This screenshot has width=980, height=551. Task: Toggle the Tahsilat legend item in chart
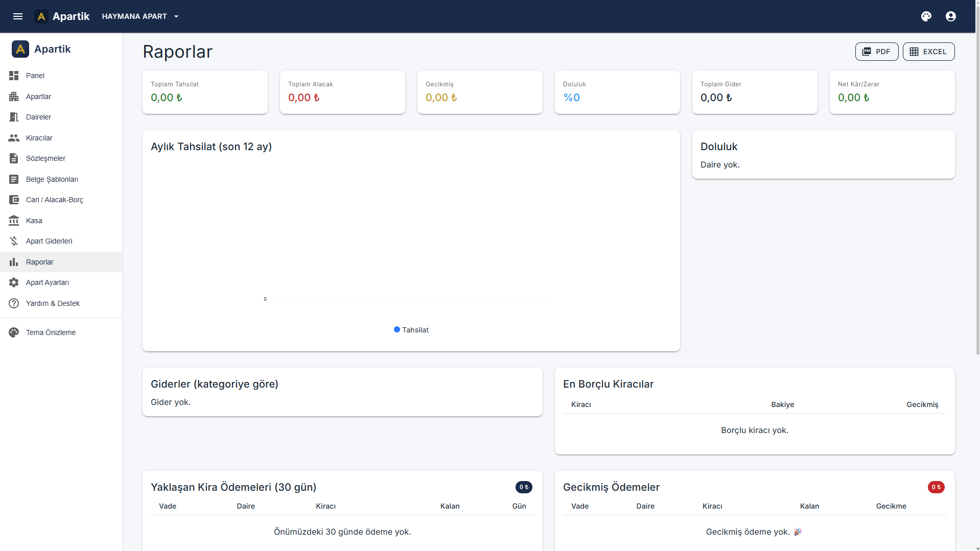[411, 330]
